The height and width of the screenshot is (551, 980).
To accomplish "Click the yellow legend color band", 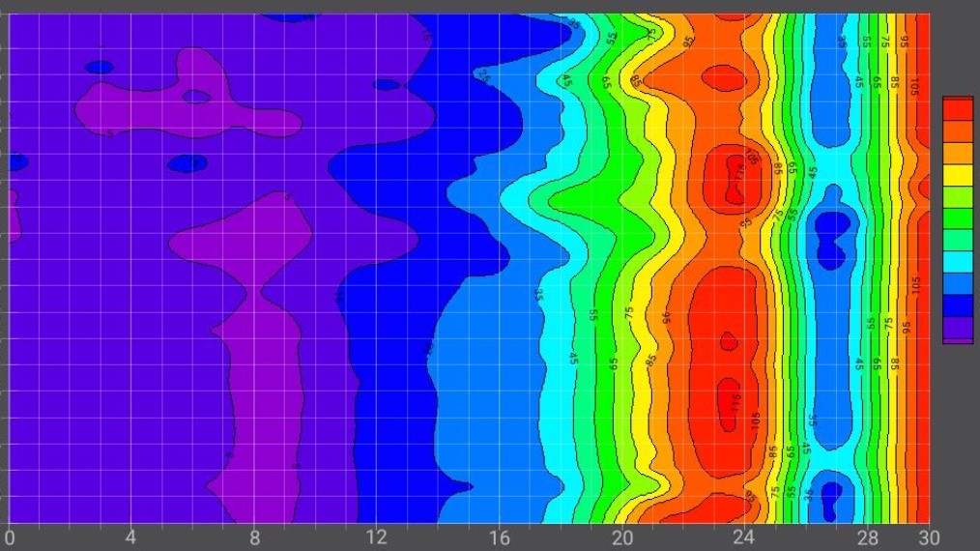I will point(958,175).
